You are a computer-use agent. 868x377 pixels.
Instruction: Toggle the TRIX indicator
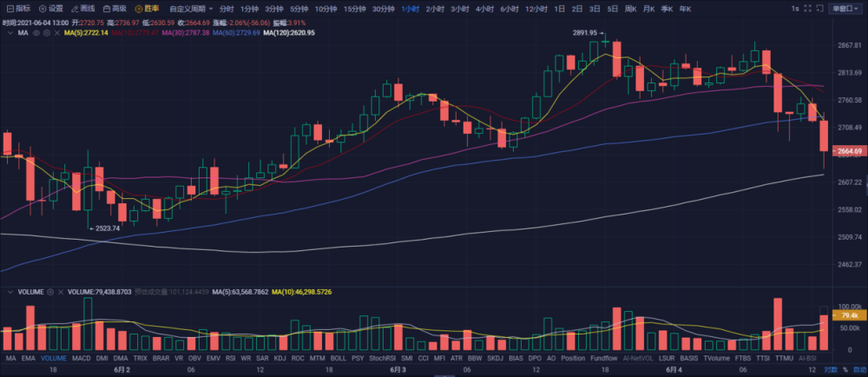[x=141, y=358]
